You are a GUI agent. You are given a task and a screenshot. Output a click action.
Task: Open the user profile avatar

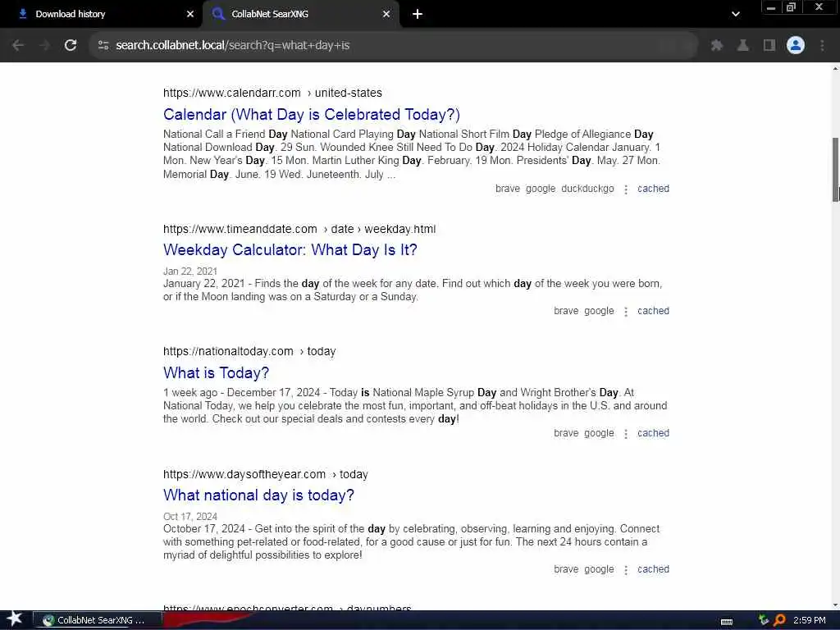pyautogui.click(x=796, y=46)
